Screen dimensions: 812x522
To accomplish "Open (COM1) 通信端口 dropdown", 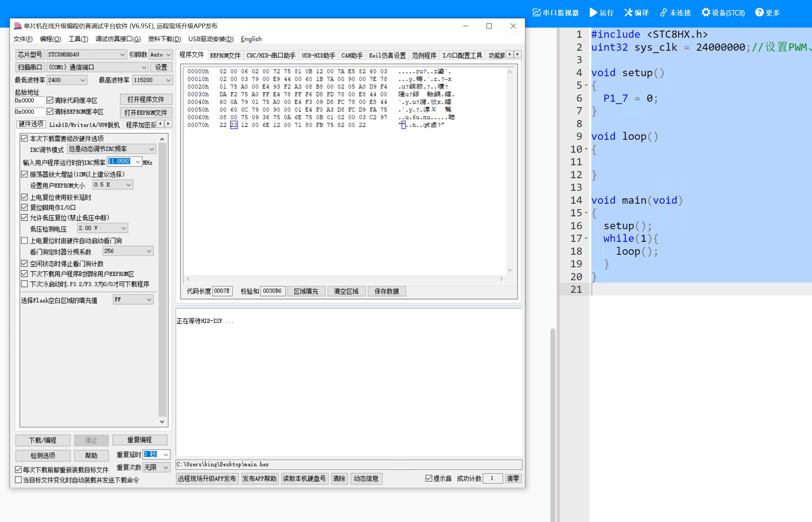I will (98, 67).
